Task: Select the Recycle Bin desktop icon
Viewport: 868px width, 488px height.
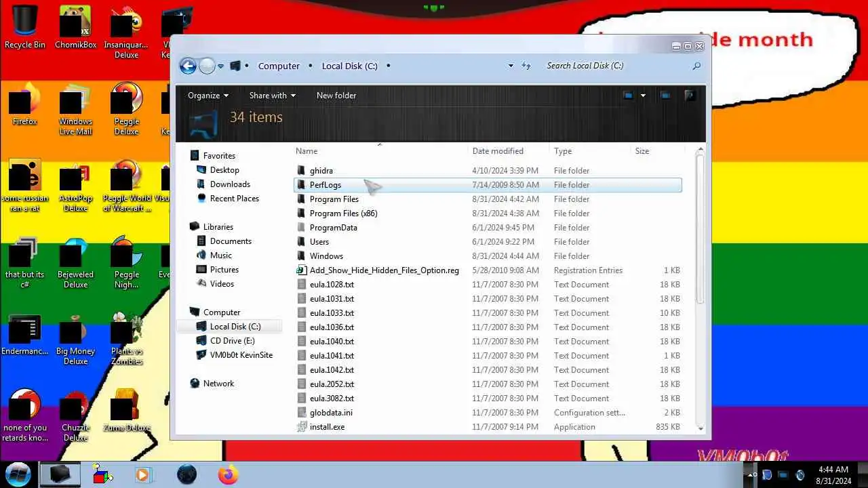Action: pos(25,28)
